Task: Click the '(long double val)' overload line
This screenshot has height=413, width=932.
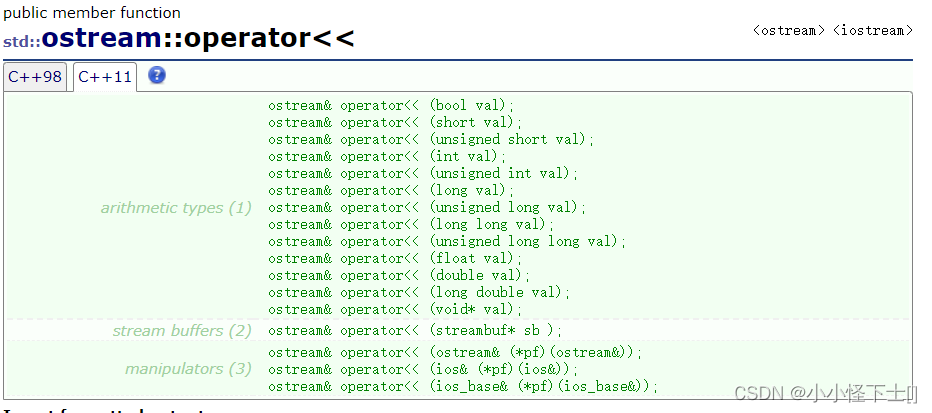Action: (419, 293)
